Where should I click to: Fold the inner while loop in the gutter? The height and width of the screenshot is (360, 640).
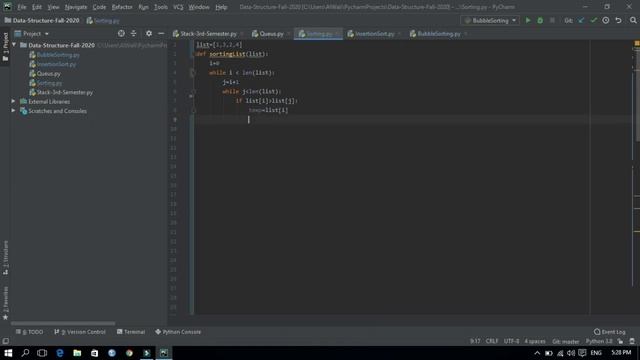194,91
